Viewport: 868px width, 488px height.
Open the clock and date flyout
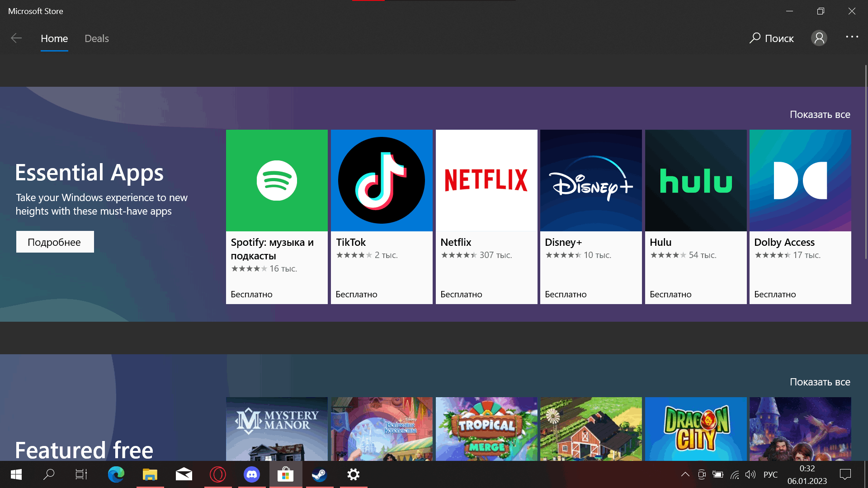tap(807, 474)
